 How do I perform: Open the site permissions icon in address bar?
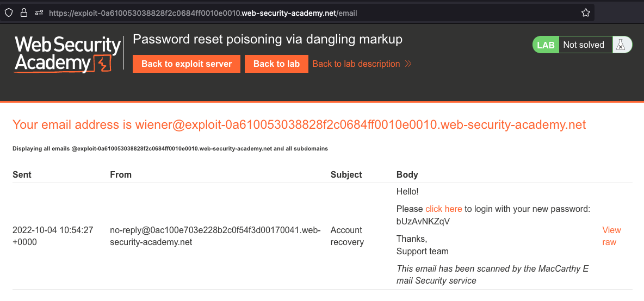39,12
